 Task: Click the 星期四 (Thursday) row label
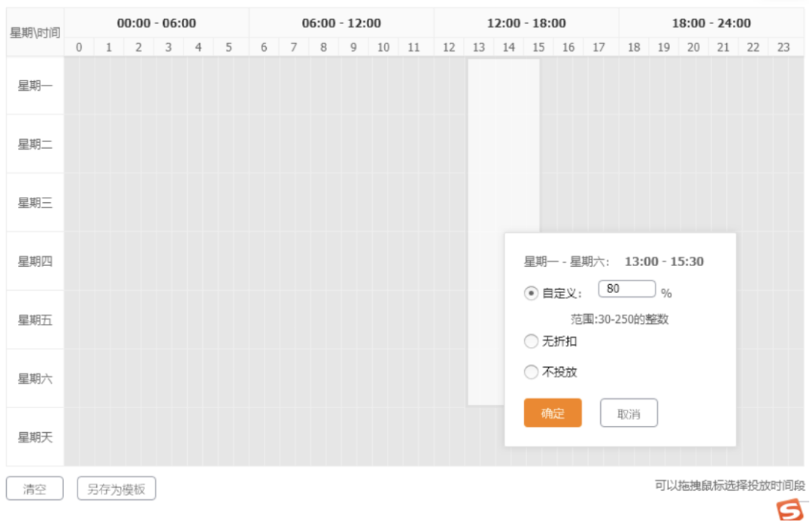(x=35, y=261)
